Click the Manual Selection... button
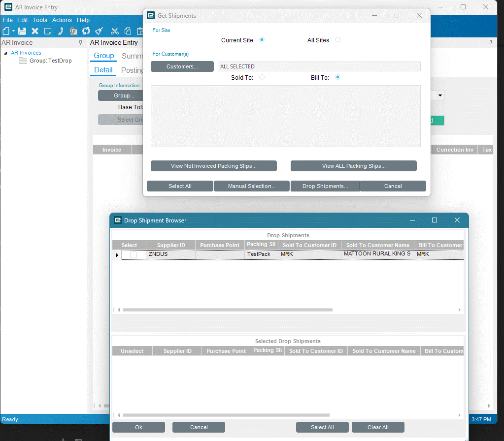The image size is (504, 441). [252, 186]
